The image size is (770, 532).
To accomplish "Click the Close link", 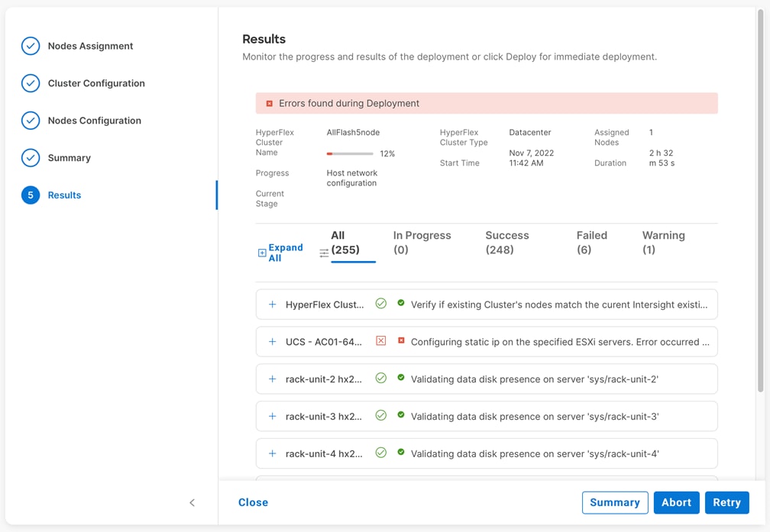I will coord(254,502).
